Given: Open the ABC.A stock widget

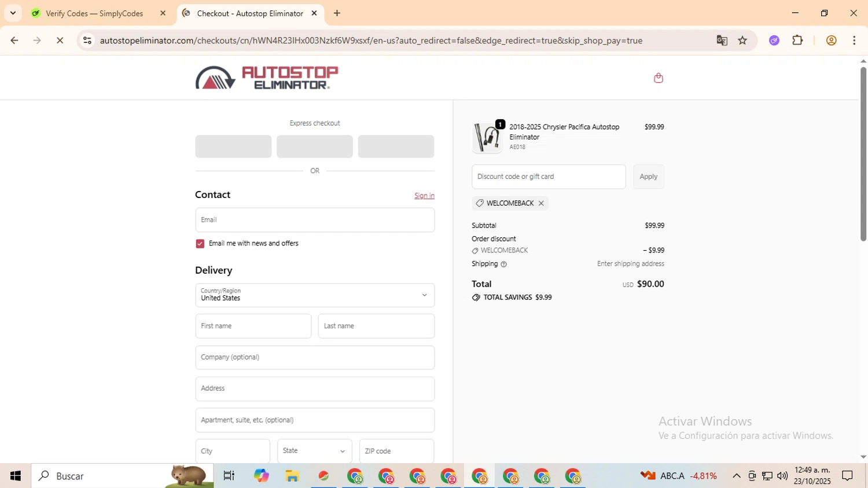Looking at the screenshot, I should 678,476.
